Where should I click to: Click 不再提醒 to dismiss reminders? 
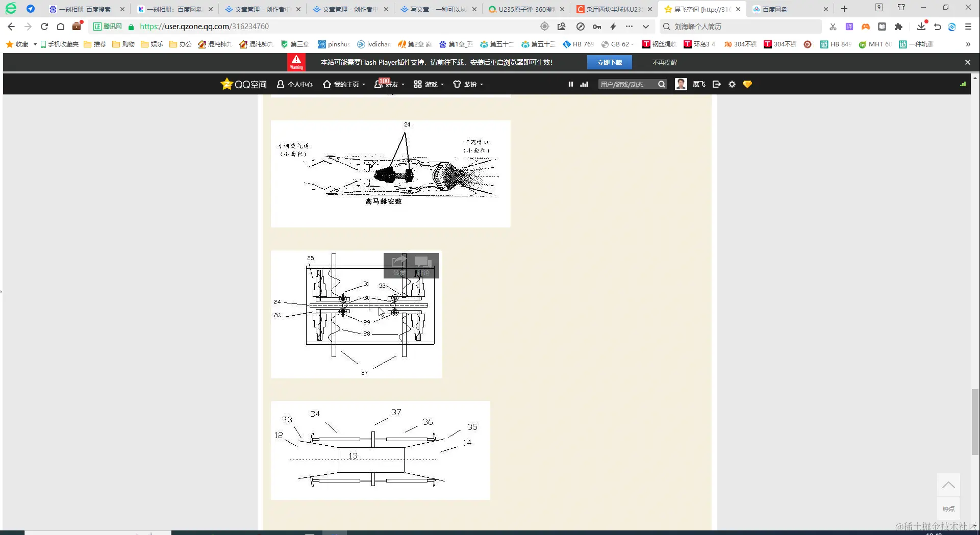point(665,62)
